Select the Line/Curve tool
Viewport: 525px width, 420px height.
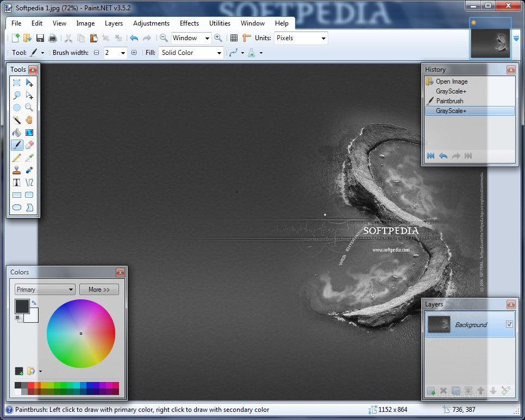pos(29,183)
